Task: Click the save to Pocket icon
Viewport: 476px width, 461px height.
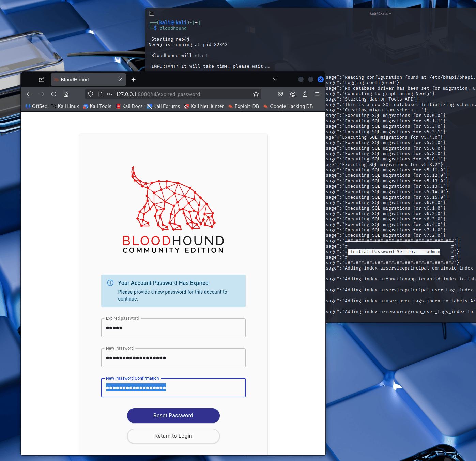Action: tap(280, 94)
